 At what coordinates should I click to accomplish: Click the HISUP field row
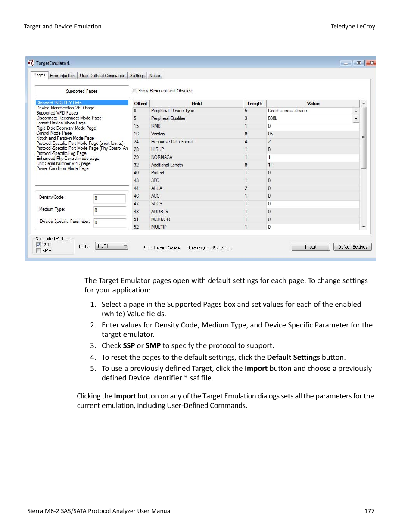246,149
